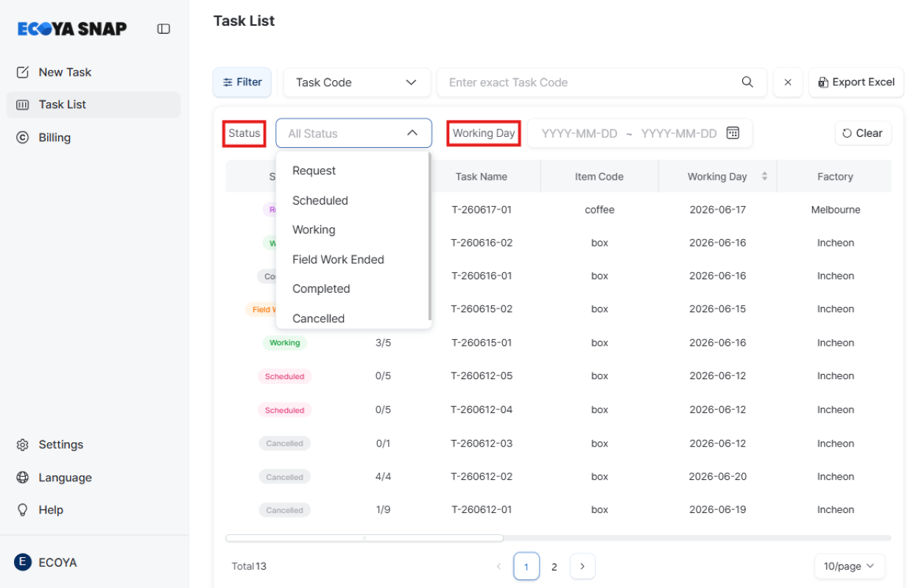Click the Item Code column header
This screenshot has height=588, width=913.
pos(599,177)
